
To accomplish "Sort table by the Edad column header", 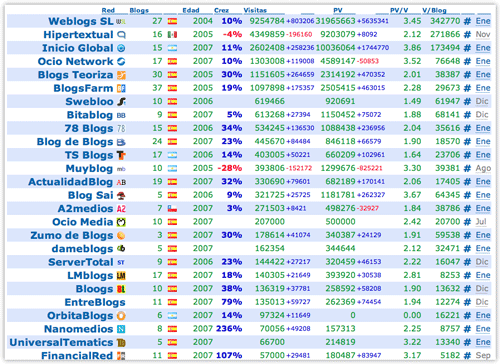I will (x=191, y=10).
